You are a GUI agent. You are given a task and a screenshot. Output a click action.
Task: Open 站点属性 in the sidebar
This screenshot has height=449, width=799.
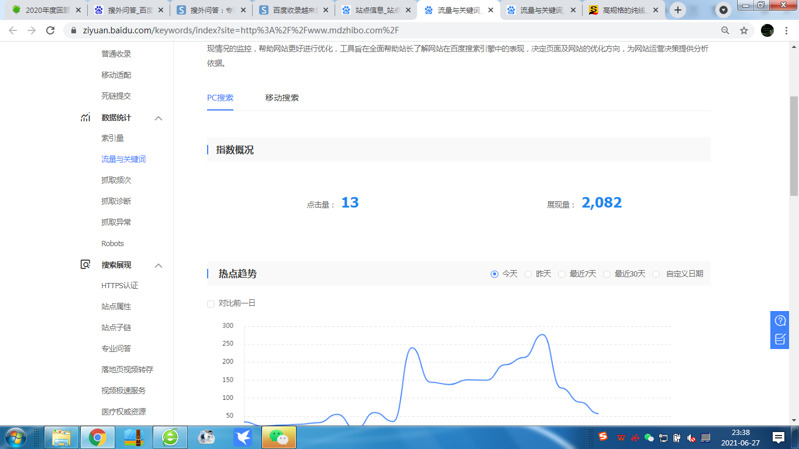[116, 306]
